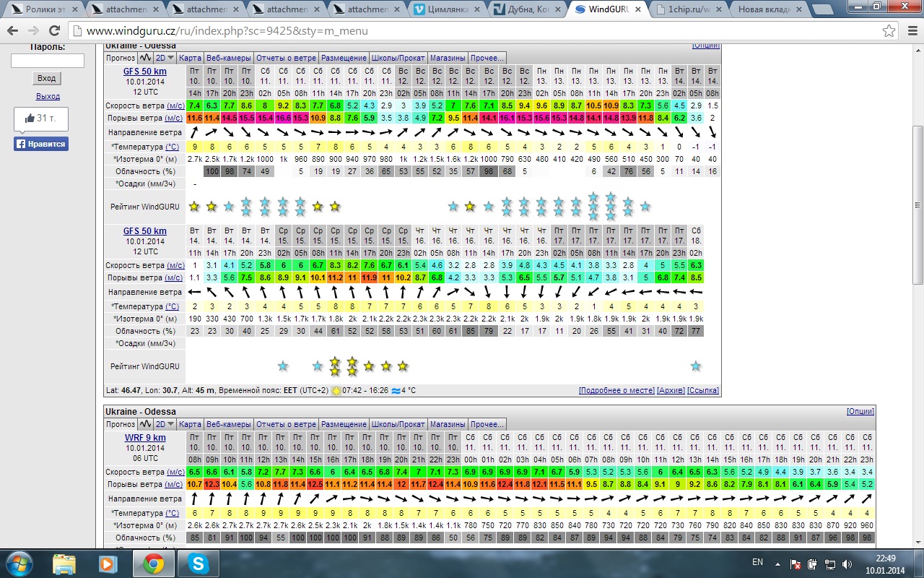The width and height of the screenshot is (924, 578).
Task: Click the Пароль password input field
Action: coord(48,61)
